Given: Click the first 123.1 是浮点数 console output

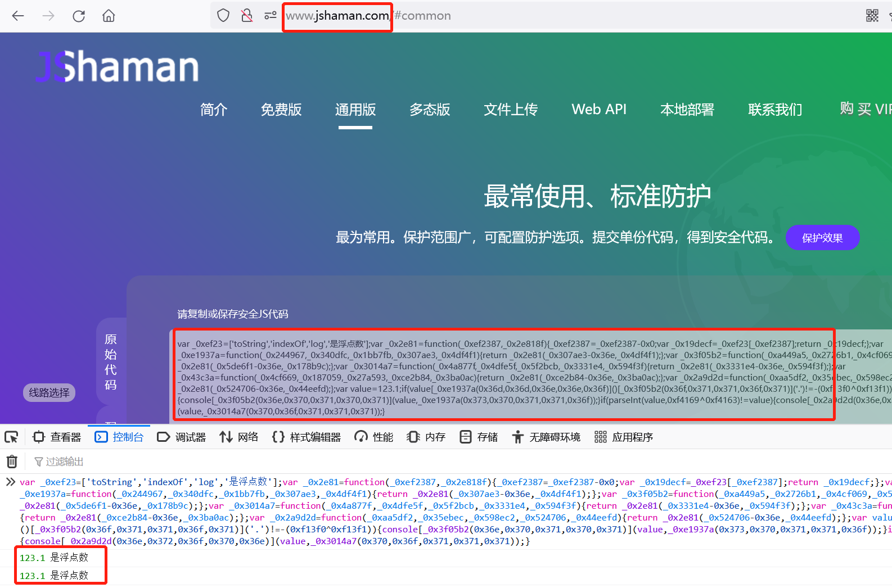Looking at the screenshot, I should [x=54, y=558].
